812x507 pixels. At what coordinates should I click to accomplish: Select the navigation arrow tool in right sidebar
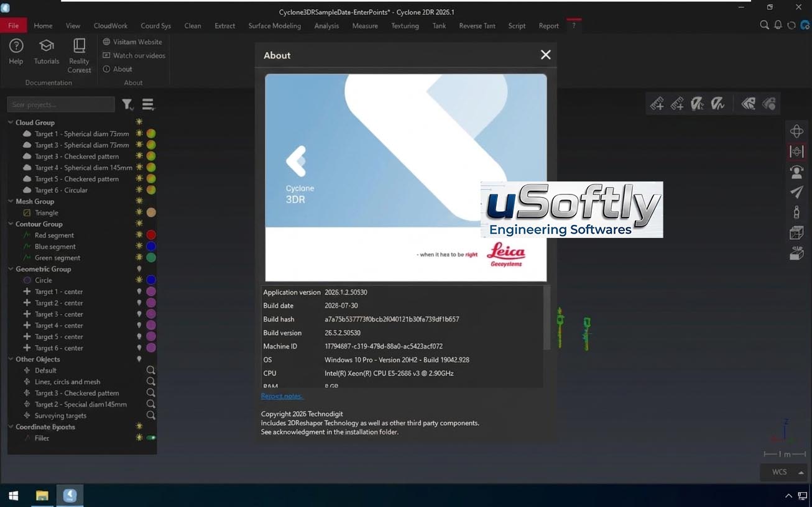point(796,192)
